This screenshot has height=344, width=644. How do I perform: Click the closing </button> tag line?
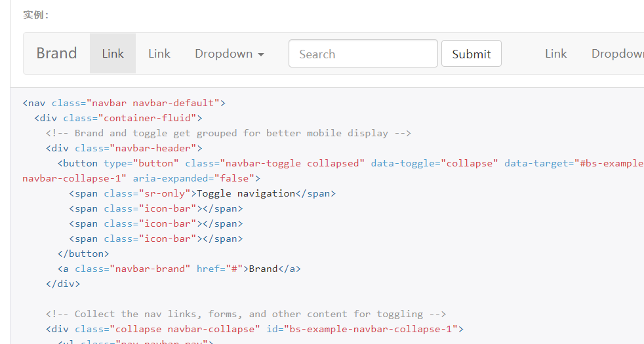(83, 254)
